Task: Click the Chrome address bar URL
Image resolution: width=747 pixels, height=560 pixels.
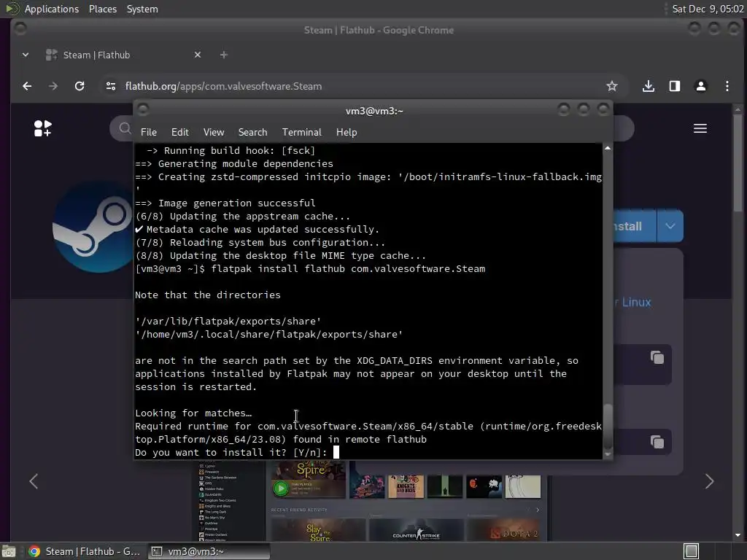Action: pos(223,86)
